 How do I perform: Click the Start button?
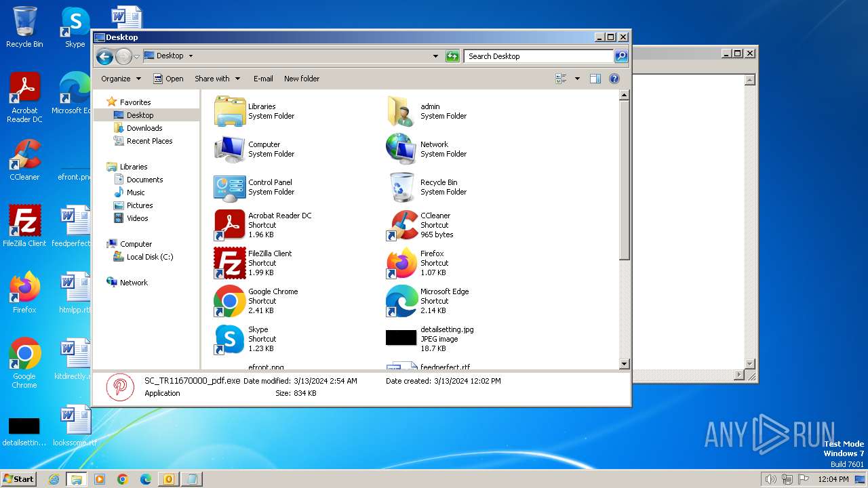[x=18, y=479]
